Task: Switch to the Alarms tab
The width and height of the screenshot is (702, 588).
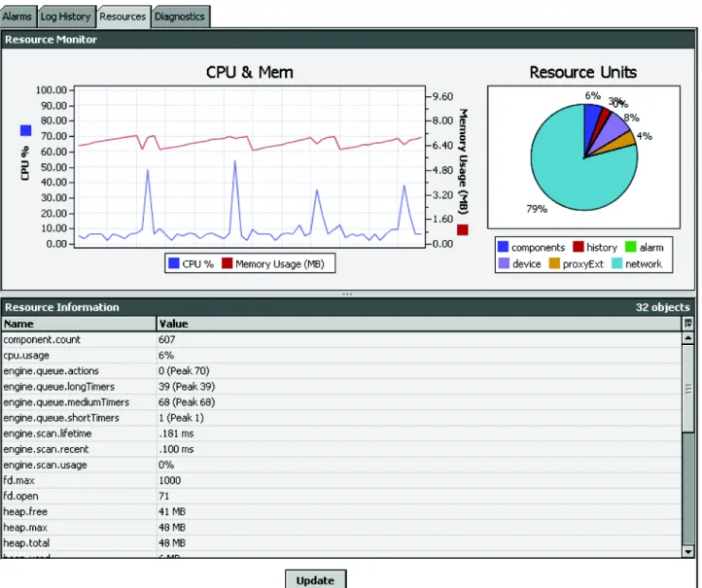Action: (x=17, y=17)
